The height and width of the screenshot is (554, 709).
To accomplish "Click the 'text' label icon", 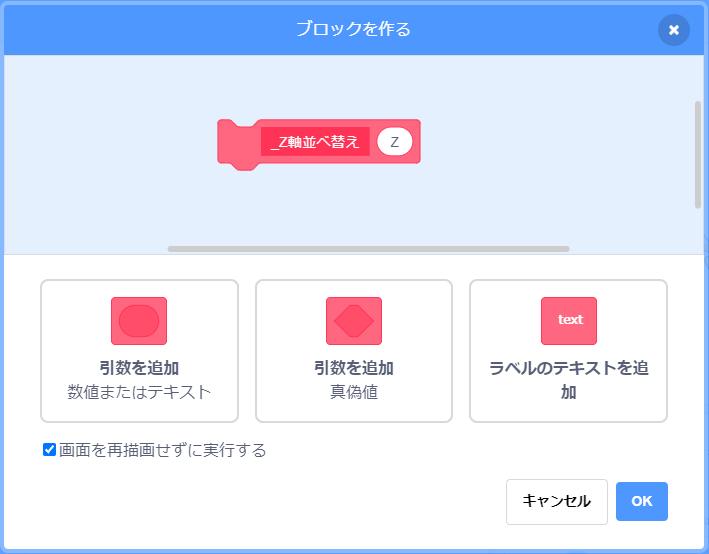I will (x=568, y=321).
